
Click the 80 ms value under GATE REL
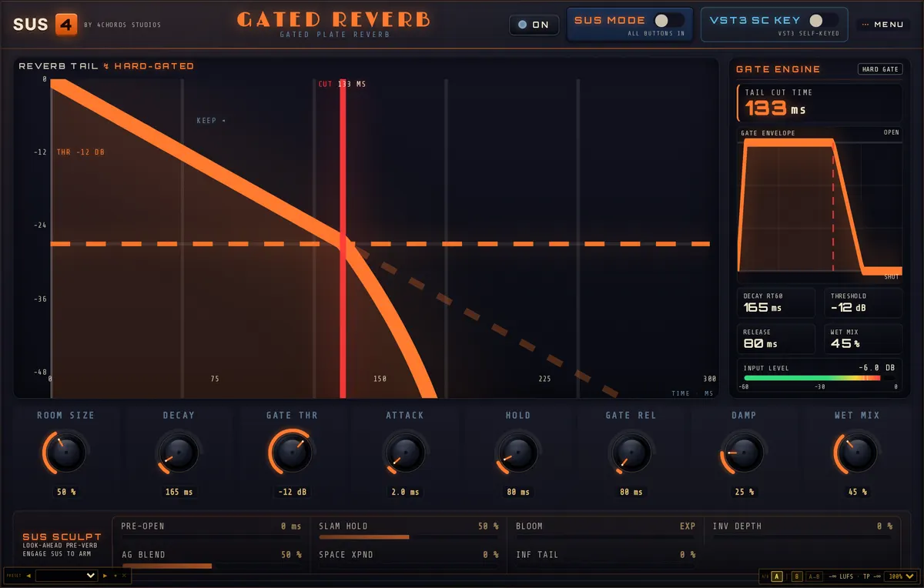click(x=630, y=492)
